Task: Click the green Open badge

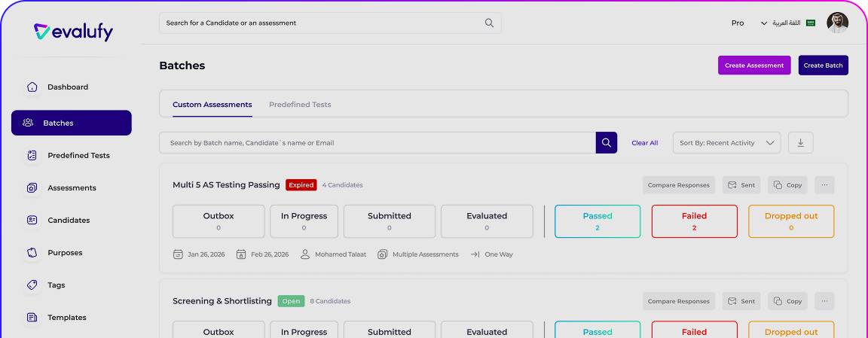Action: tap(291, 301)
